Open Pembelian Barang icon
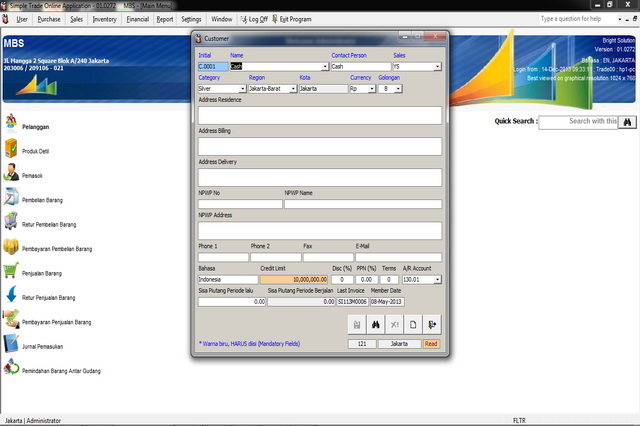 11,198
